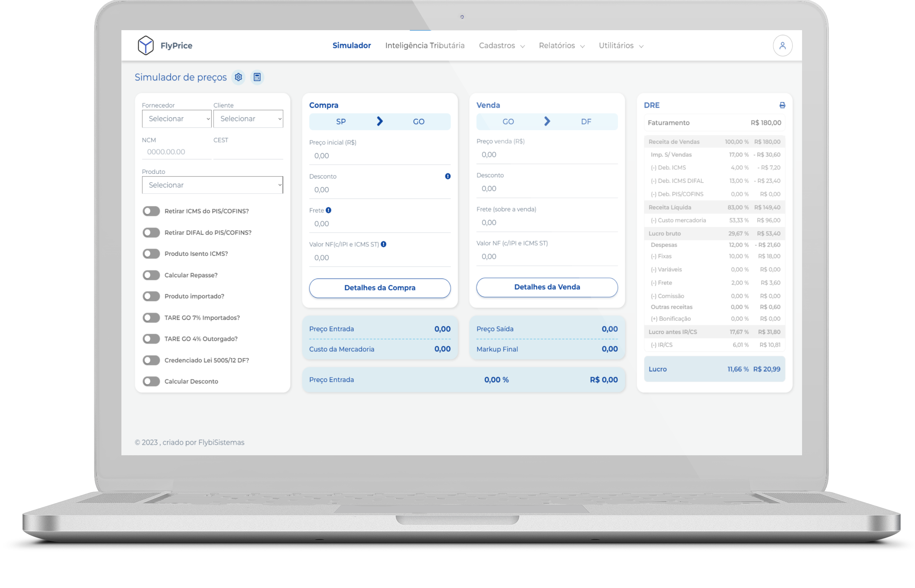This screenshot has width=915, height=588.
Task: Click the Venda Desconto field
Action: (x=546, y=189)
